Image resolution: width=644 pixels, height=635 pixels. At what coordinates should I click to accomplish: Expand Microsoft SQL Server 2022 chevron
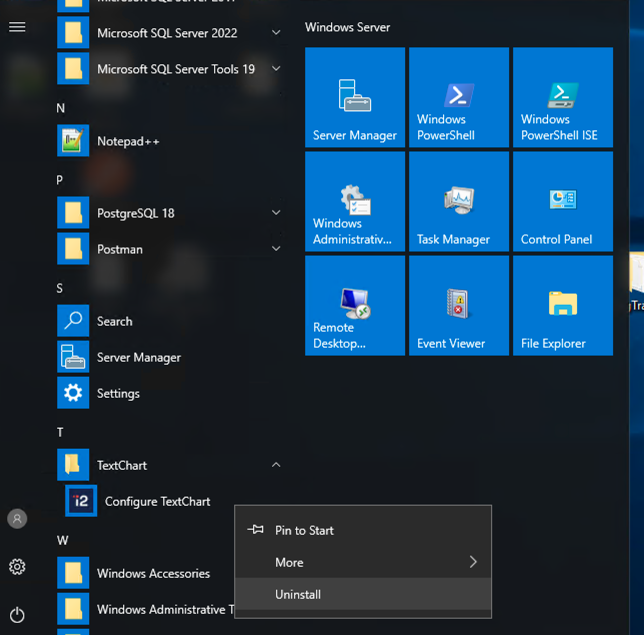pyautogui.click(x=276, y=32)
